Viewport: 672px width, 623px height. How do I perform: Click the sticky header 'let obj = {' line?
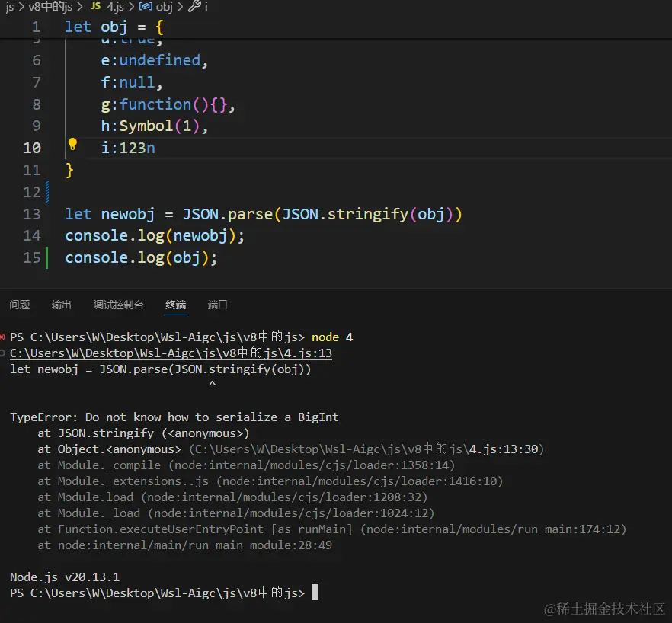114,27
